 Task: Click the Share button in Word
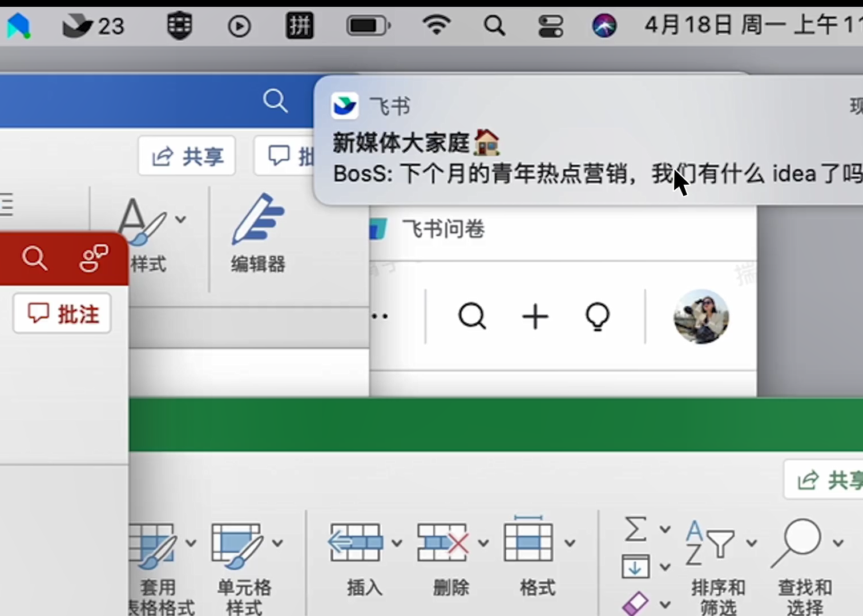point(187,156)
